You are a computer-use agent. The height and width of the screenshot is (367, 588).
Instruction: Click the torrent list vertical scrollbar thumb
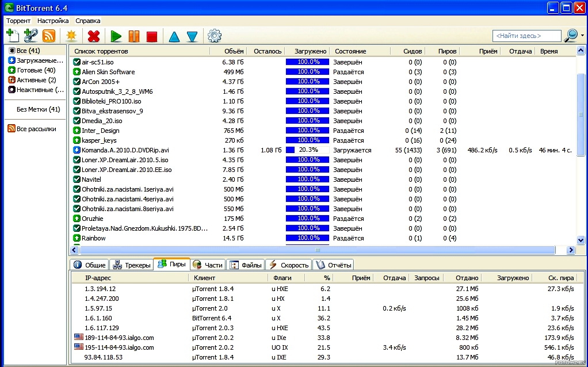point(581,114)
